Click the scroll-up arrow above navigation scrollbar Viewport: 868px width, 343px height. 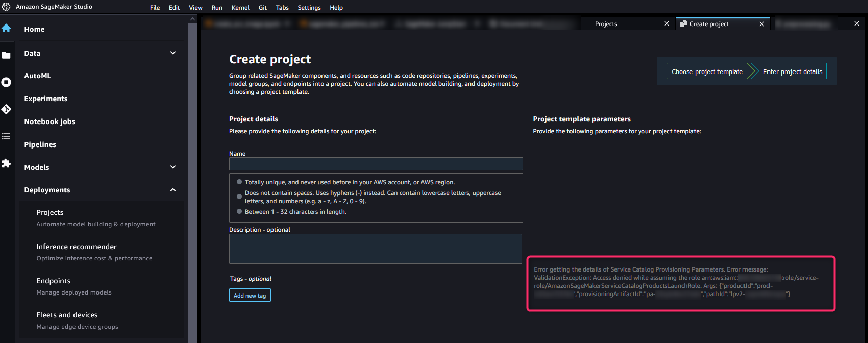coord(192,19)
